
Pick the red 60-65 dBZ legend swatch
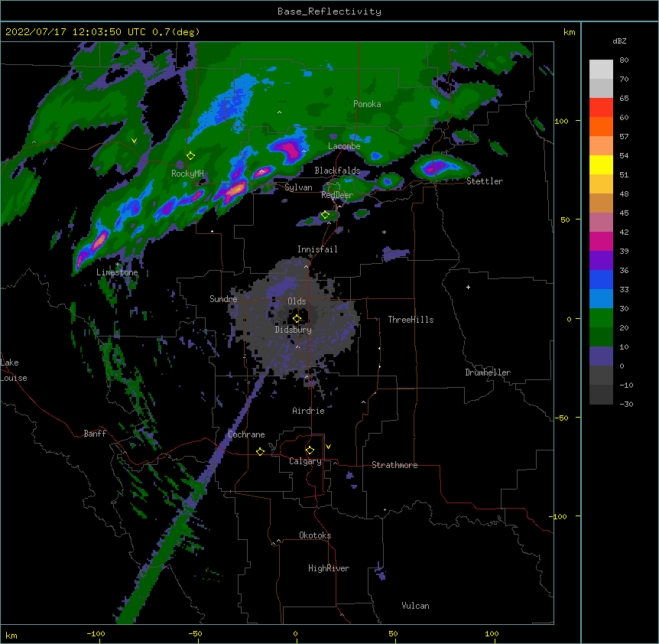coord(601,108)
